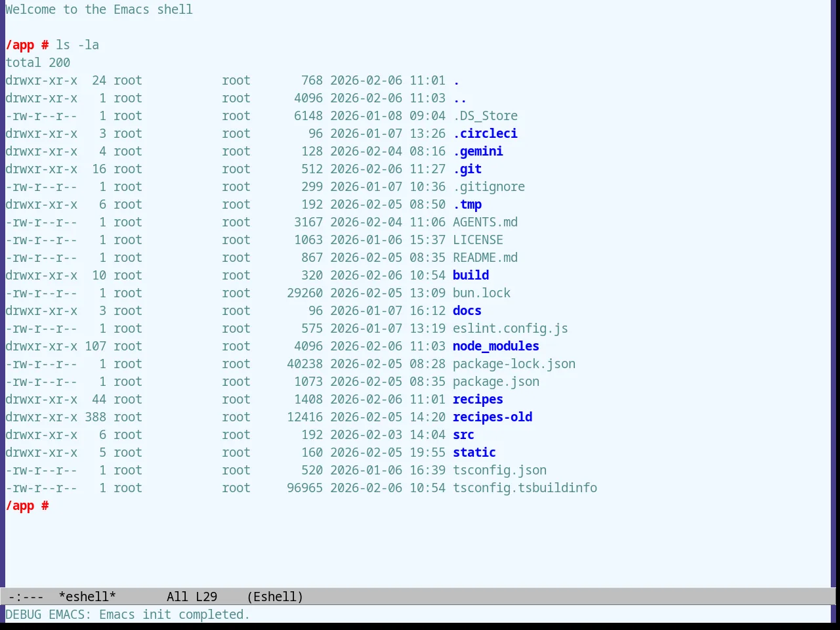Click the 40238 size of package-lock.json
840x630 pixels.
click(304, 364)
